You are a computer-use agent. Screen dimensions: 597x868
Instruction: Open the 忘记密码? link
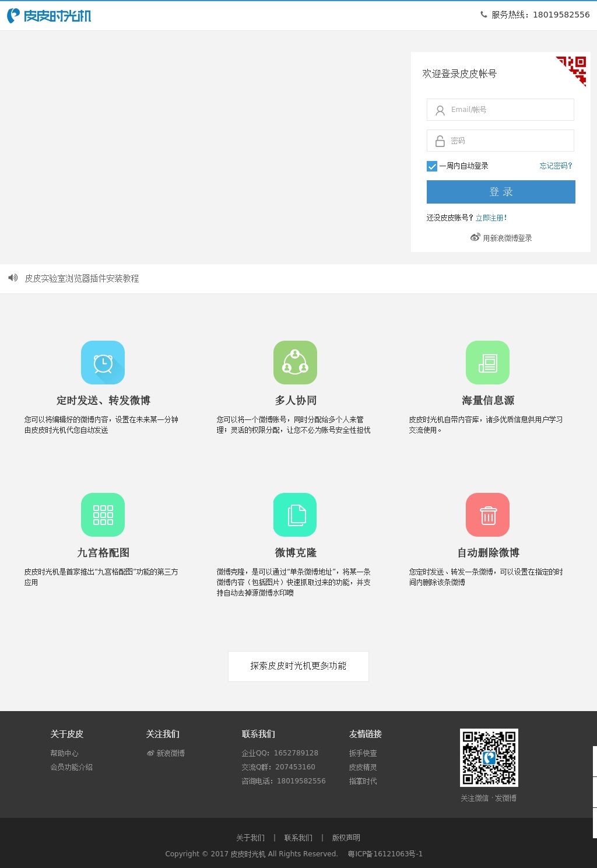coord(556,166)
